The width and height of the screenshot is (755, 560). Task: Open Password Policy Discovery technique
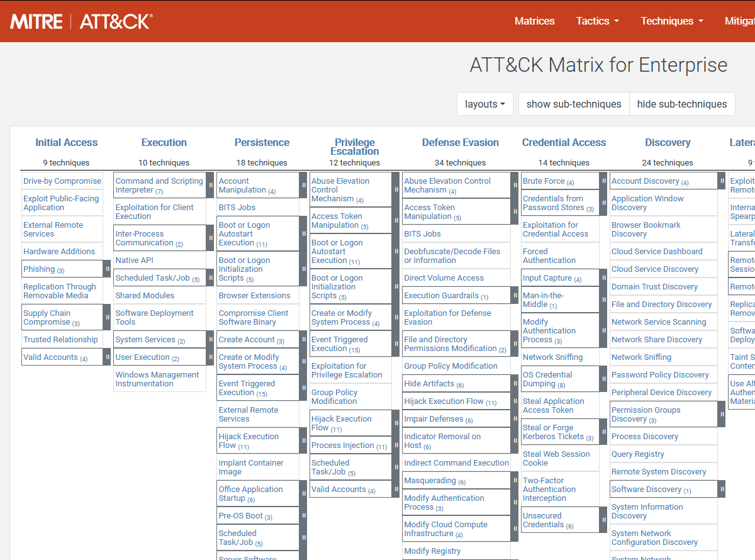660,374
